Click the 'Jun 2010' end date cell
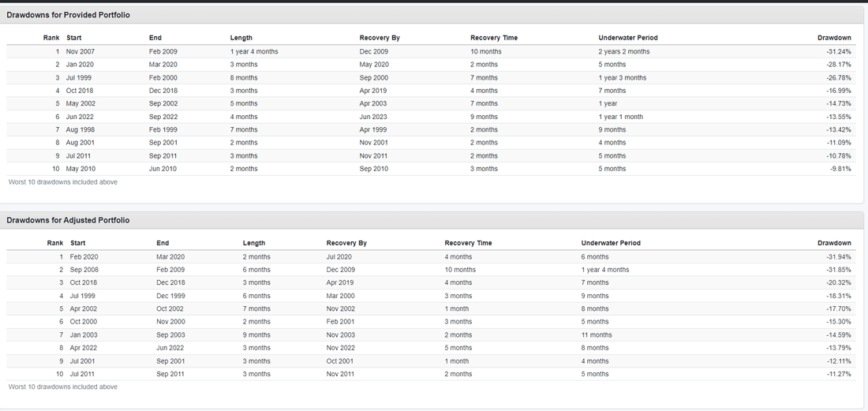 click(x=163, y=169)
